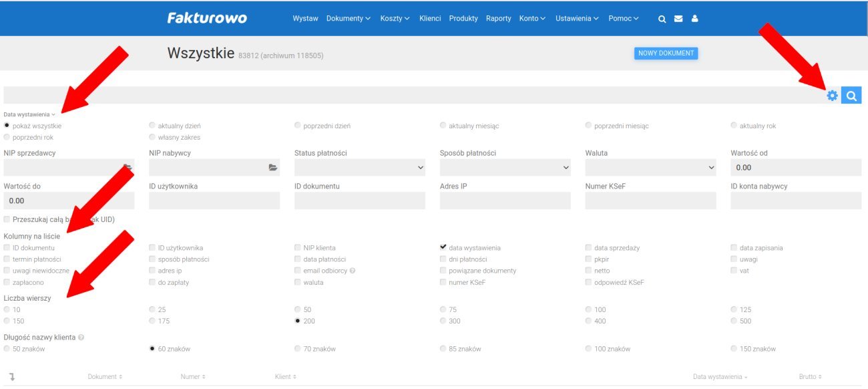
Task: Open folder icon in NIP sprzedawcy field
Action: click(128, 168)
